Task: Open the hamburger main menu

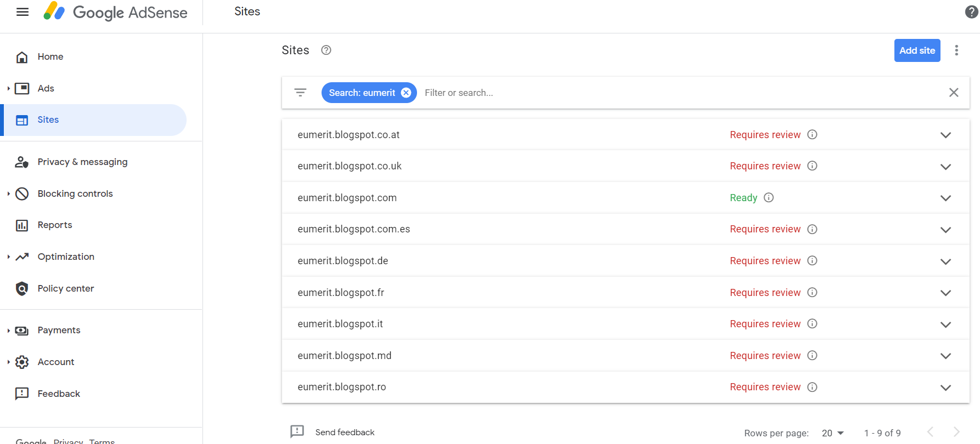Action: click(x=22, y=12)
